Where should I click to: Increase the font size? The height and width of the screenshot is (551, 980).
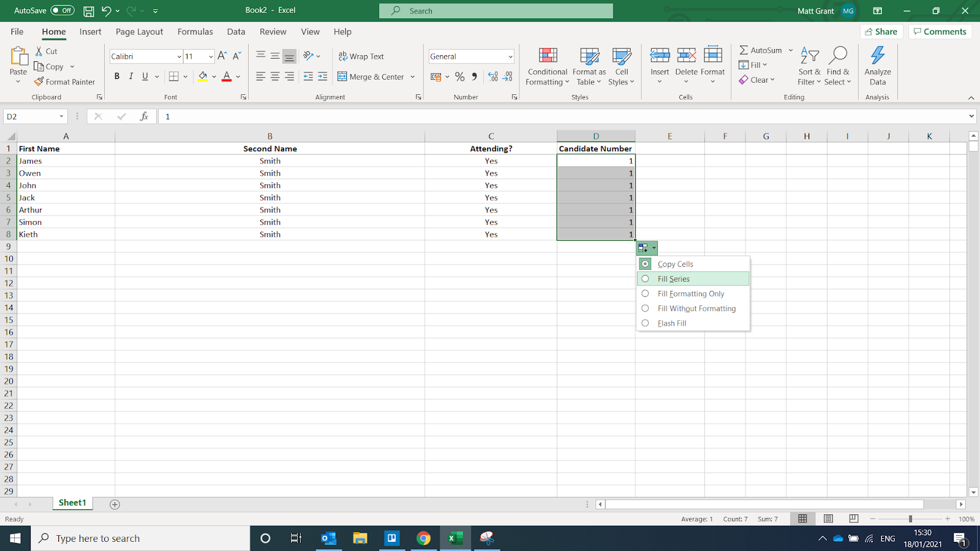pos(222,56)
